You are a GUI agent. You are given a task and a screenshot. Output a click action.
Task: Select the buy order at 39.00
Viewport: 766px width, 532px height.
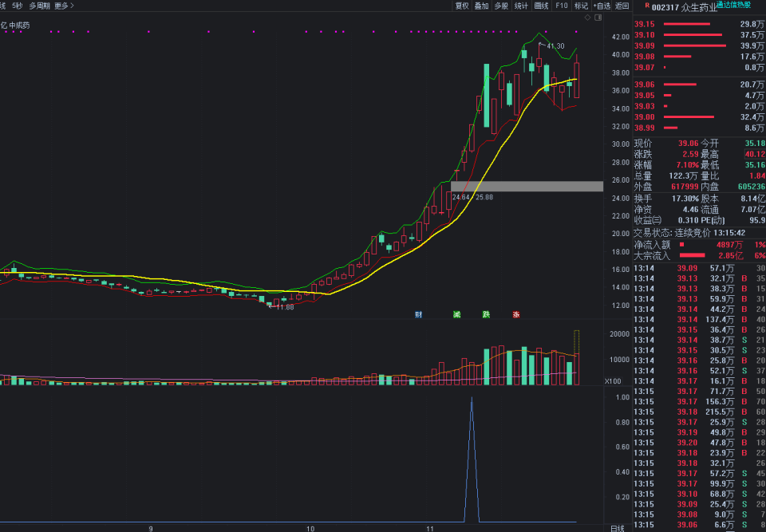tap(699, 116)
